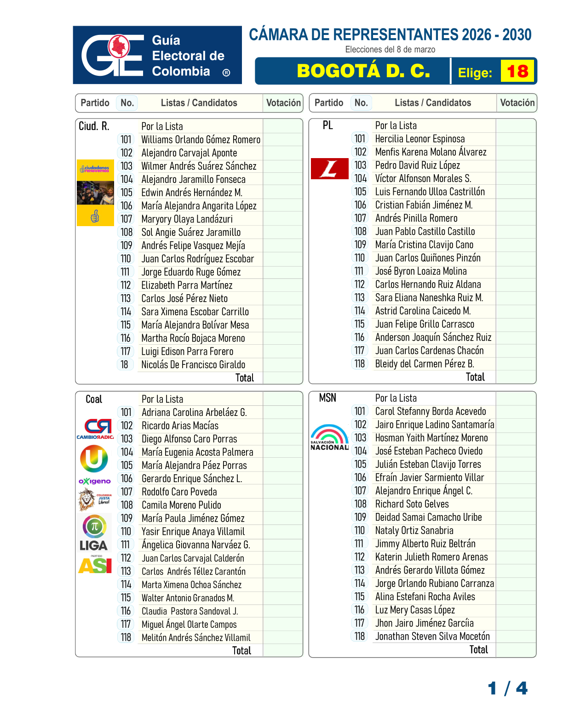This screenshot has height=728, width=563.
Task: Click the right Listas / Candidatos header
Action: [432, 103]
